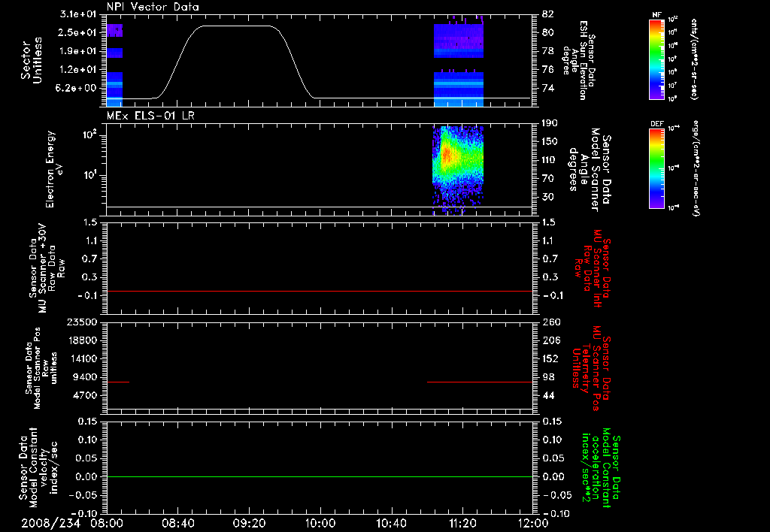Image resolution: width=770 pixels, height=532 pixels.
Task: Click the 82 degree sun elevation tick
Action: click(547, 14)
